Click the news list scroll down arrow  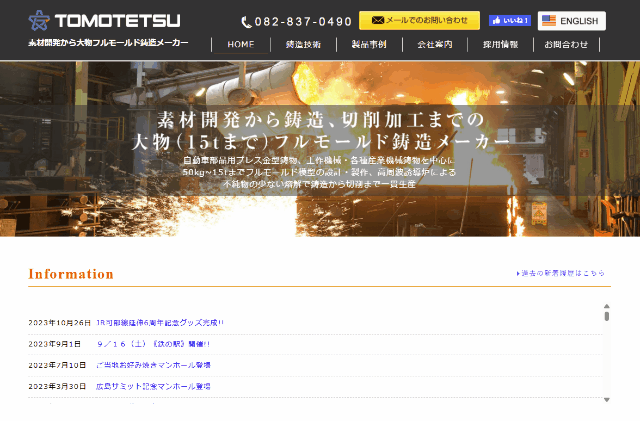click(607, 400)
